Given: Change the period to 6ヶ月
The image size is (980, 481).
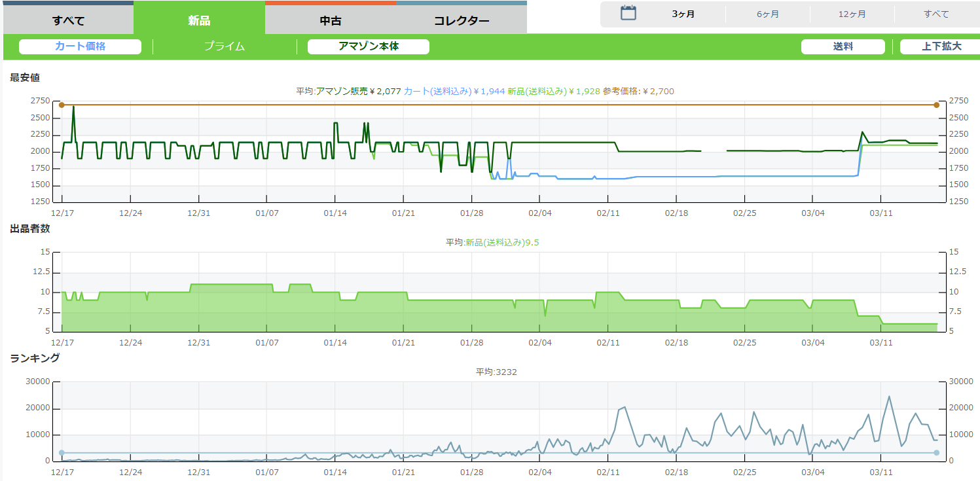Looking at the screenshot, I should point(767,14).
